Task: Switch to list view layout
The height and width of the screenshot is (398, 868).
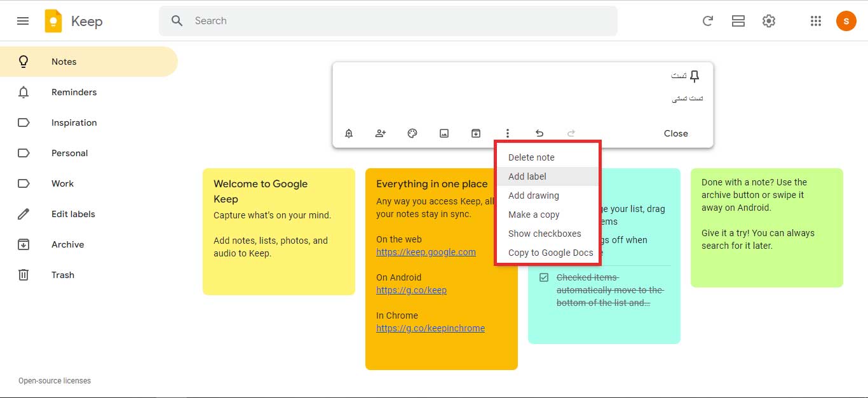Action: click(x=738, y=21)
